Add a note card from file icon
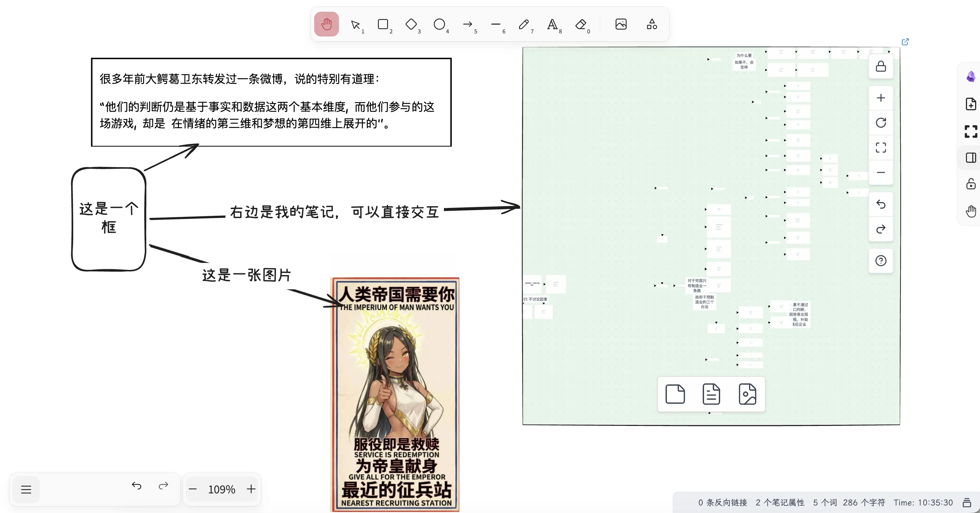Screen dimensions: 980x513 (x=711, y=394)
